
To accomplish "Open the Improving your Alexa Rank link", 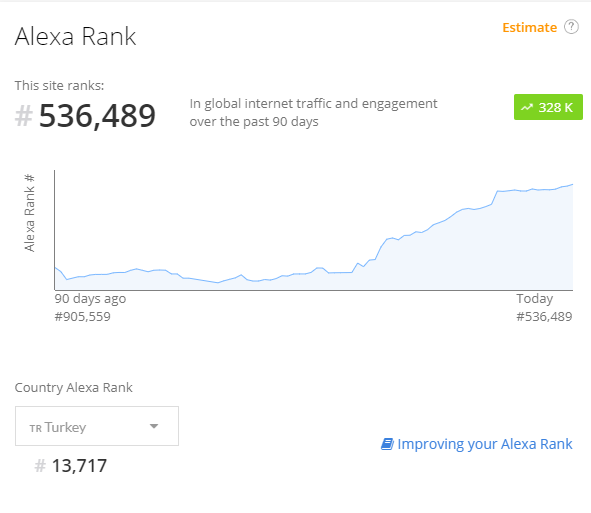I will tap(485, 444).
